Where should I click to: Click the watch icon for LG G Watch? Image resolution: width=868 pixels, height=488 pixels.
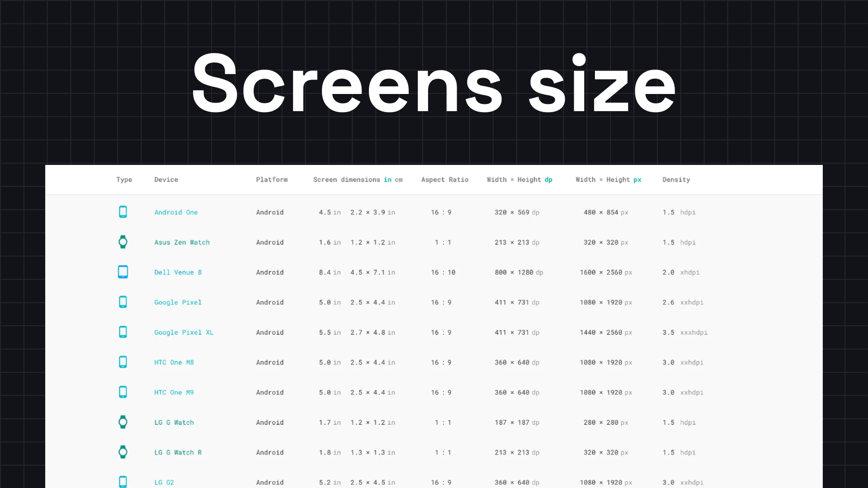point(123,422)
